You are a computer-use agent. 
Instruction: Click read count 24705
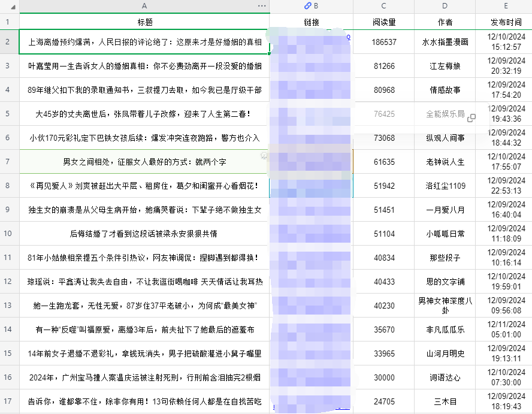pyautogui.click(x=384, y=401)
